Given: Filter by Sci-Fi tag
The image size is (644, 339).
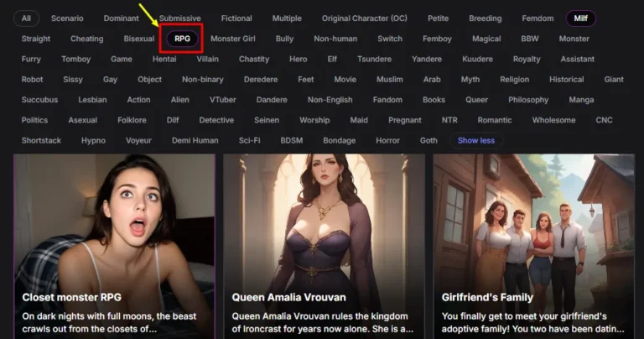Looking at the screenshot, I should (x=249, y=140).
